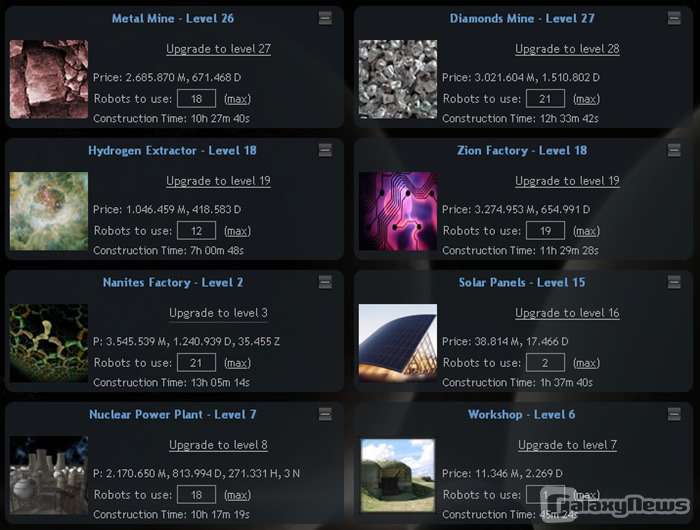
Task: Click 'Construction Time: 1h 37m 40s'
Action: coord(517,383)
